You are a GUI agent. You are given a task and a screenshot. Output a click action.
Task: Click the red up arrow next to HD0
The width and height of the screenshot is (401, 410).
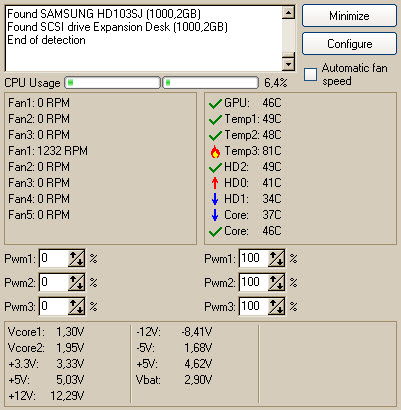[215, 183]
